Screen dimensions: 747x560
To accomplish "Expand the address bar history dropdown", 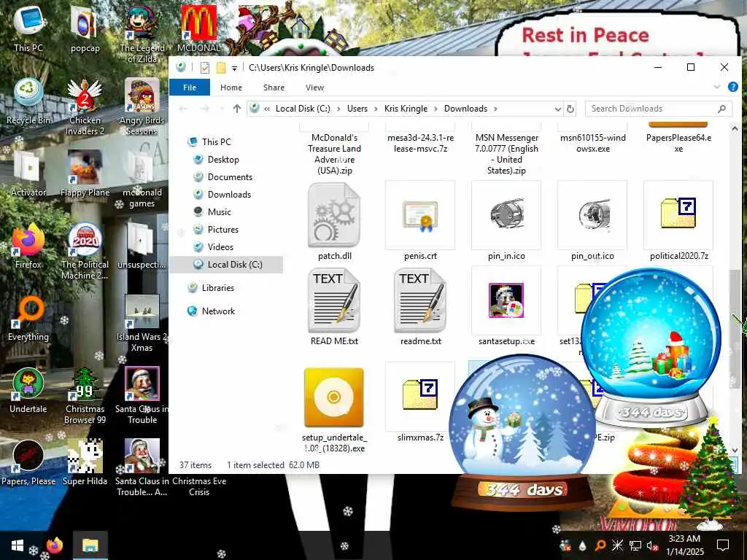I will tap(558, 109).
